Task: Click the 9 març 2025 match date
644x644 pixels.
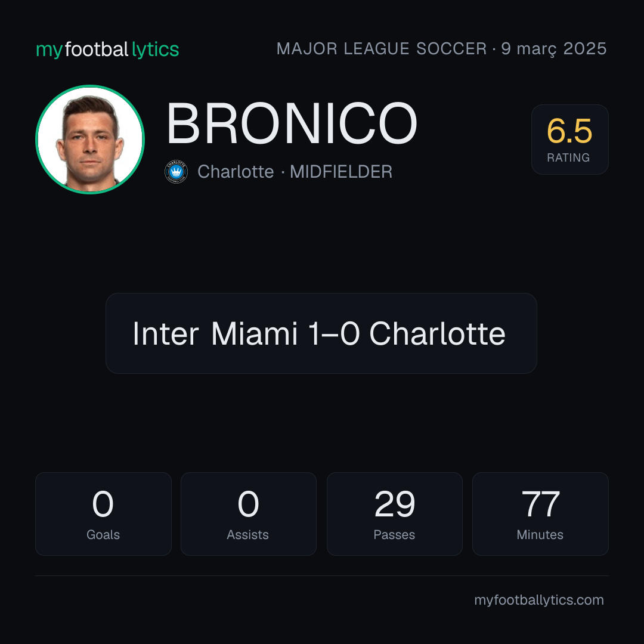Action: click(x=553, y=49)
